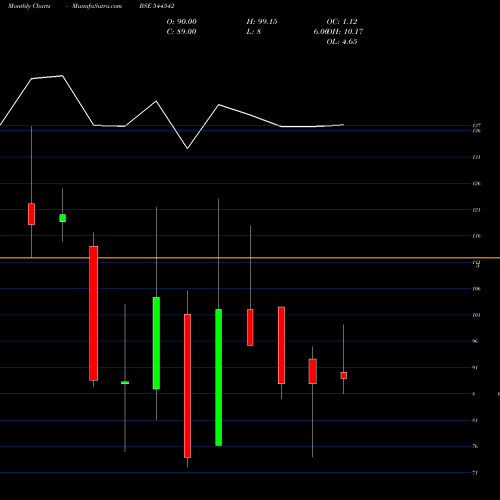Viewport: 500px width, 500px height.
Task: Click the small green candle near 121
Action: pos(62,218)
